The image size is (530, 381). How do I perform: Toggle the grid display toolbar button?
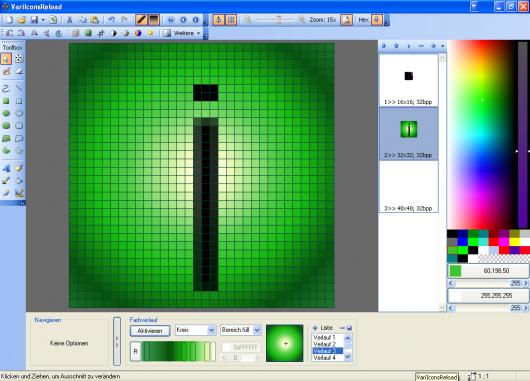(x=231, y=20)
